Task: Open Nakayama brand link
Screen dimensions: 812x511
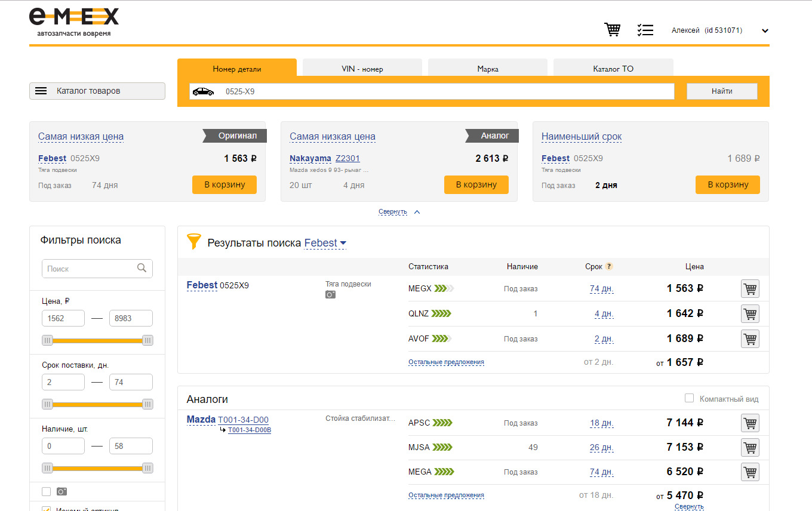Action: 310,158
